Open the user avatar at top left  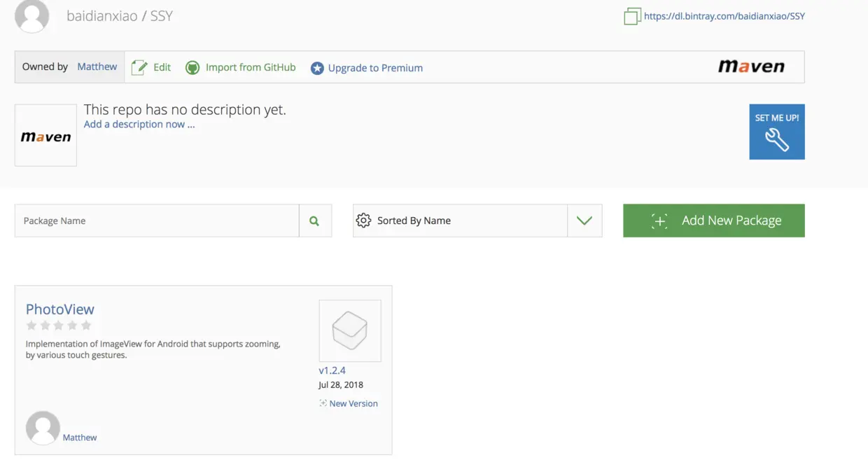point(32,15)
